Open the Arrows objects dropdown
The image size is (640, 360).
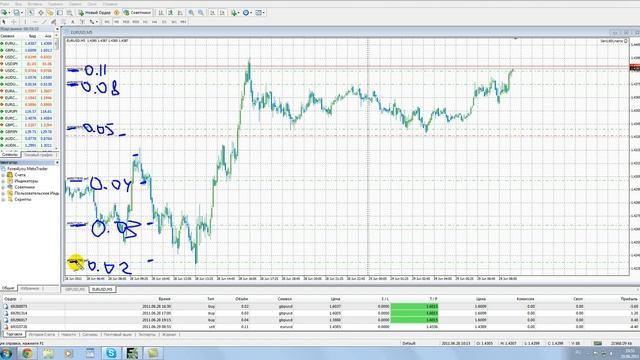(x=93, y=22)
